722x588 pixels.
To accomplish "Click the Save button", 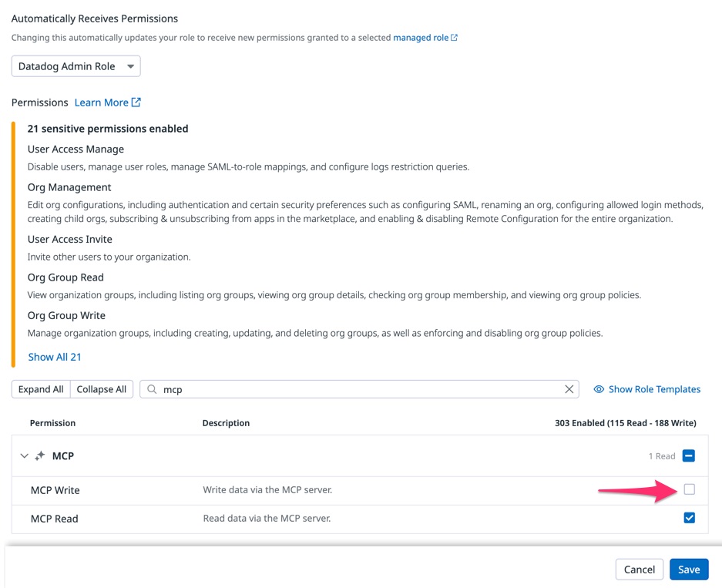I will point(689,569).
